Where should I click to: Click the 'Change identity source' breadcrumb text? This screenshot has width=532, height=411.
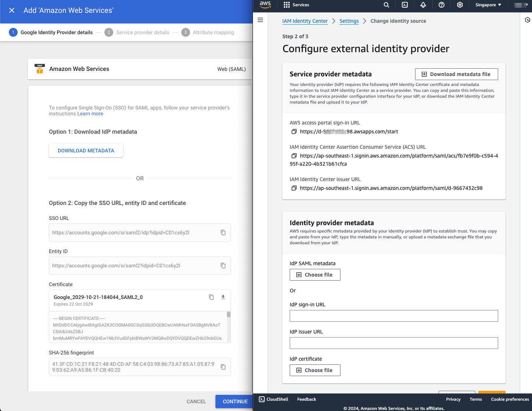(398, 21)
